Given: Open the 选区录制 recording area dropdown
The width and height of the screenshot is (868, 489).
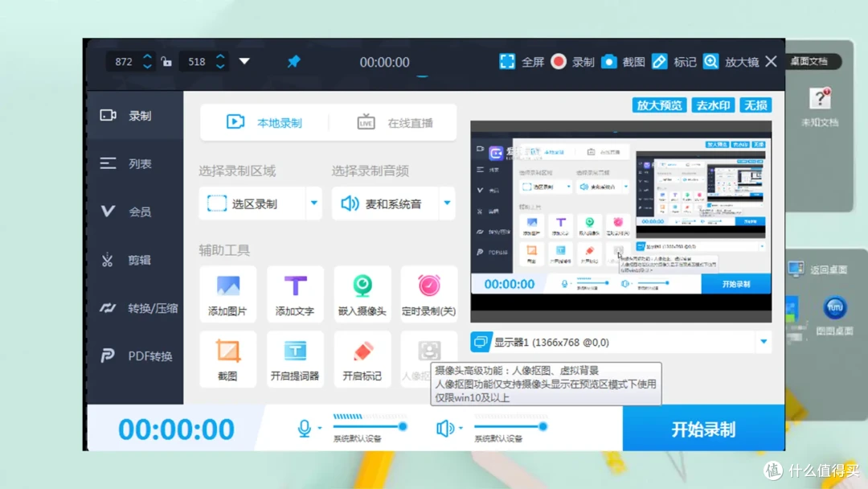Looking at the screenshot, I should point(260,203).
